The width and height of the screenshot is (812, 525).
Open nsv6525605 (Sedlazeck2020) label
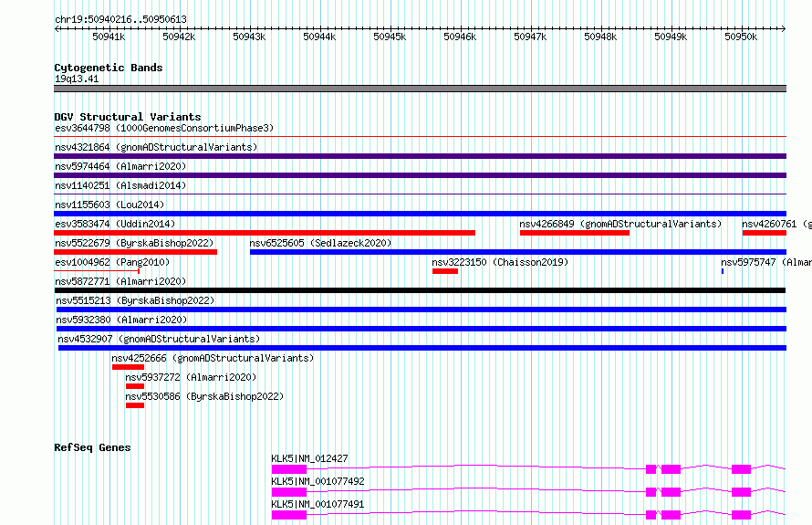(x=320, y=243)
